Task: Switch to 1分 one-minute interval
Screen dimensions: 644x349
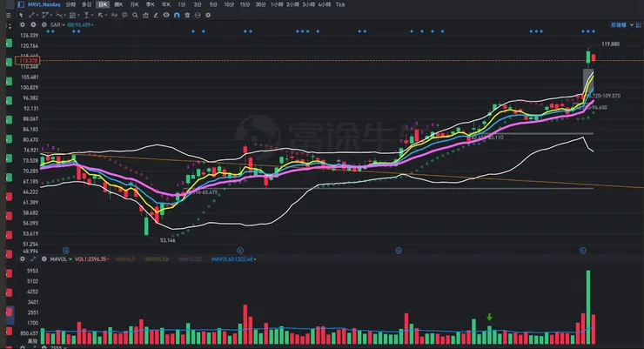Action: tap(182, 4)
